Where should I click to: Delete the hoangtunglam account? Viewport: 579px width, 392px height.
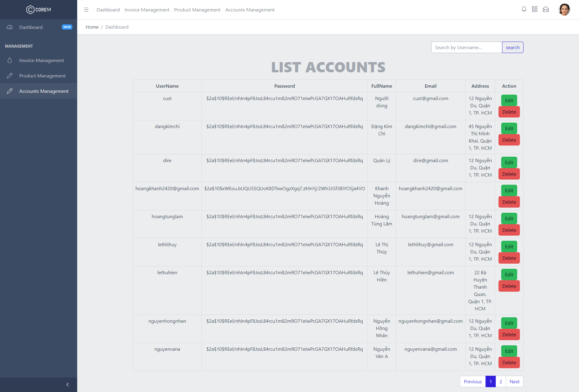pos(509,230)
